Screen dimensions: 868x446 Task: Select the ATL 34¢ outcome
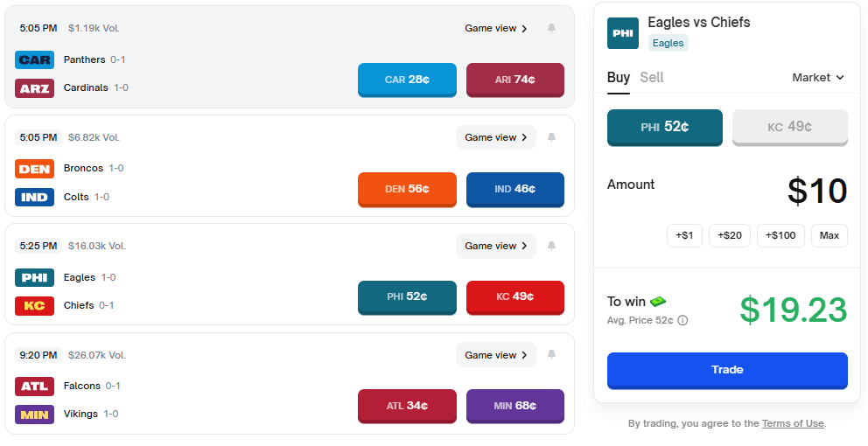[x=407, y=406]
